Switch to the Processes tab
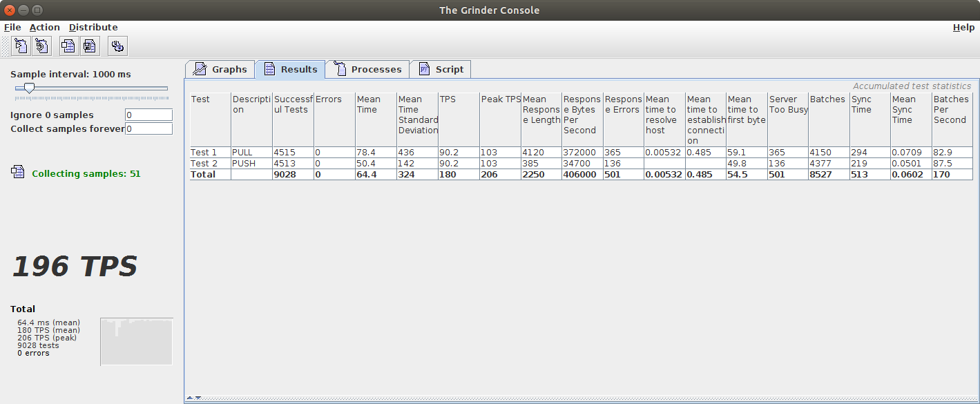The width and height of the screenshot is (980, 404). click(367, 69)
